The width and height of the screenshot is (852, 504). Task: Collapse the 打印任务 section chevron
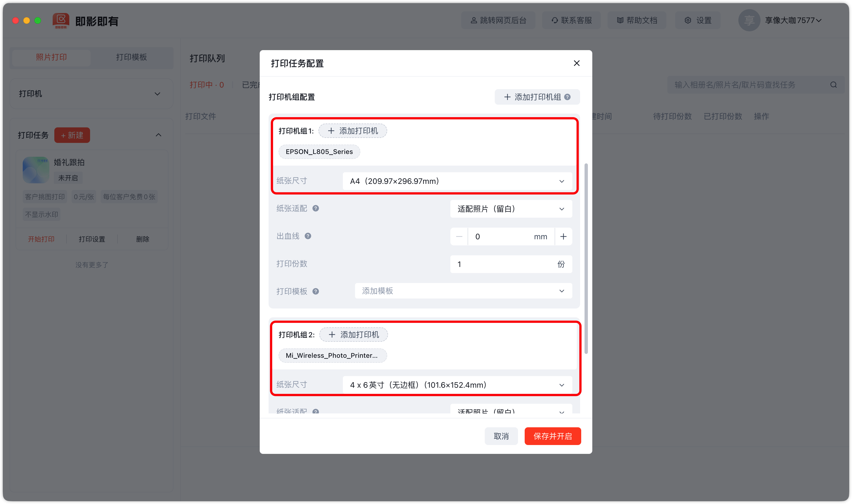[158, 135]
